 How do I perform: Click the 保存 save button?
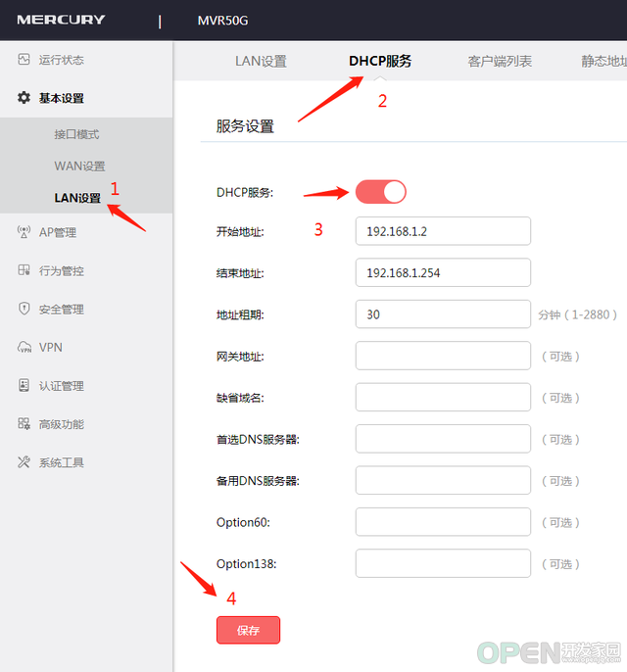[248, 630]
